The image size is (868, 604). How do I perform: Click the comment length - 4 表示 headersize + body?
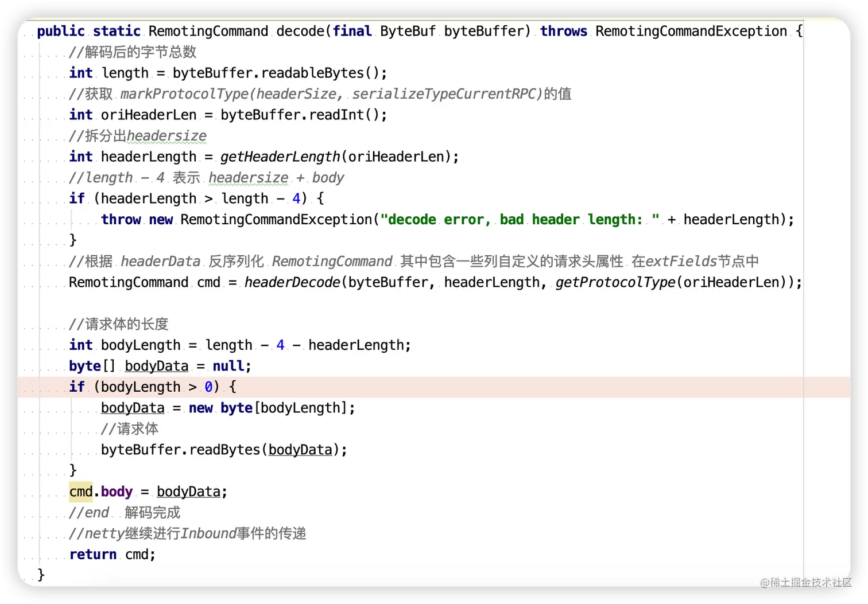pos(207,178)
